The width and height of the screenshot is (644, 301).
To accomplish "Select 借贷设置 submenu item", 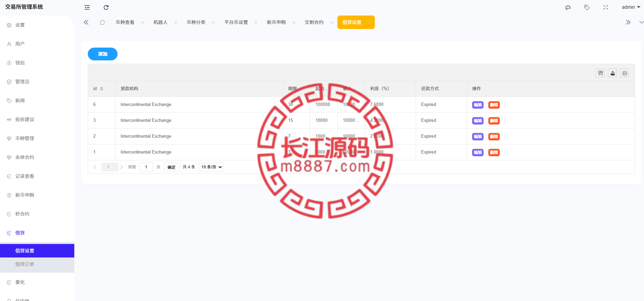I will pos(37,251).
